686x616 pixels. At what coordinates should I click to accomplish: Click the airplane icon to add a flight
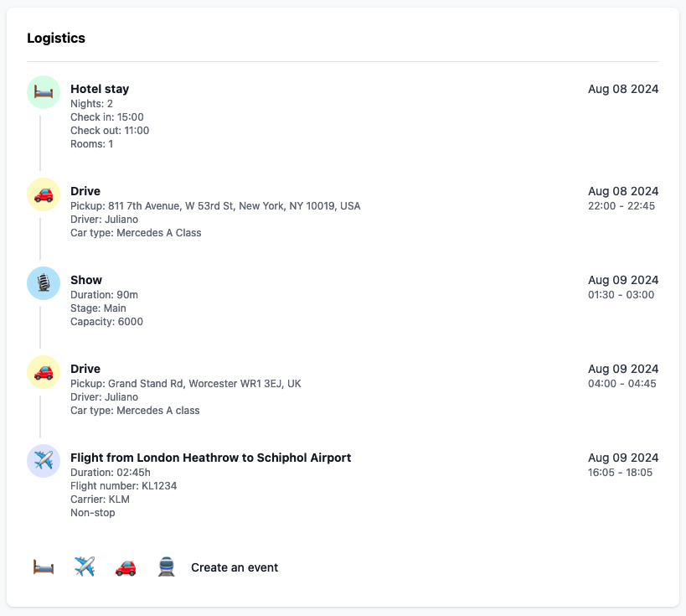(x=83, y=567)
